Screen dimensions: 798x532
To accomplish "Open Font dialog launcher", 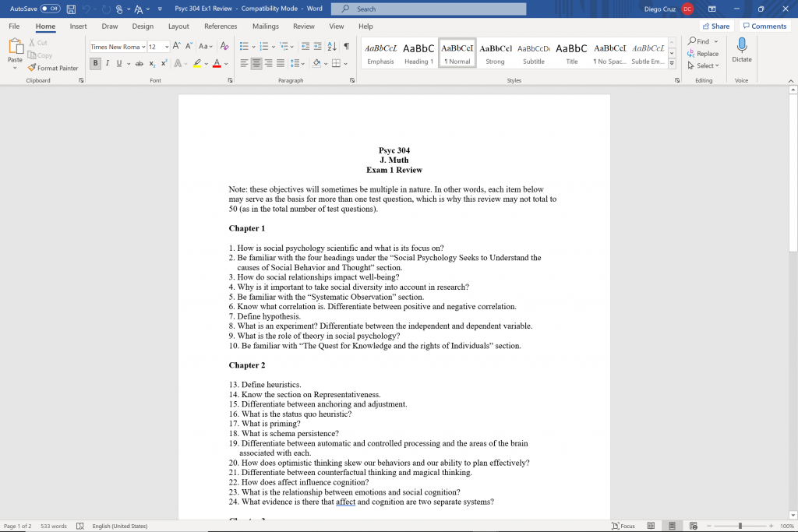I will (x=230, y=80).
